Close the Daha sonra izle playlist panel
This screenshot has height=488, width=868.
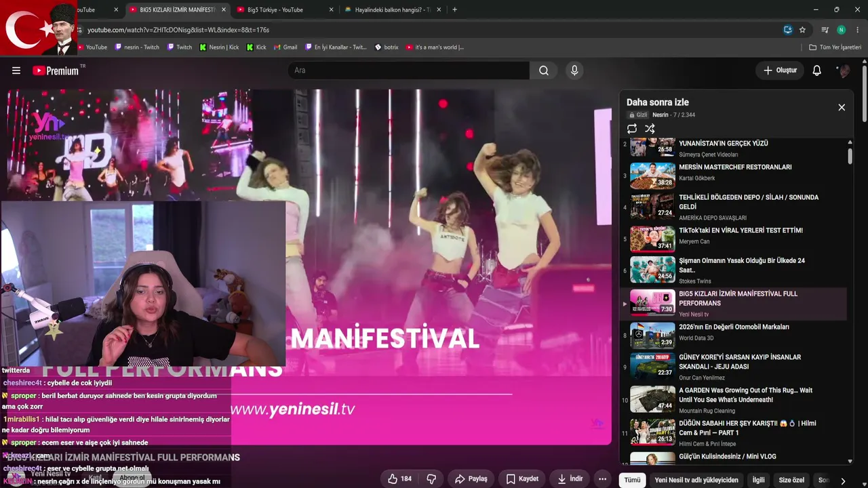click(x=842, y=107)
